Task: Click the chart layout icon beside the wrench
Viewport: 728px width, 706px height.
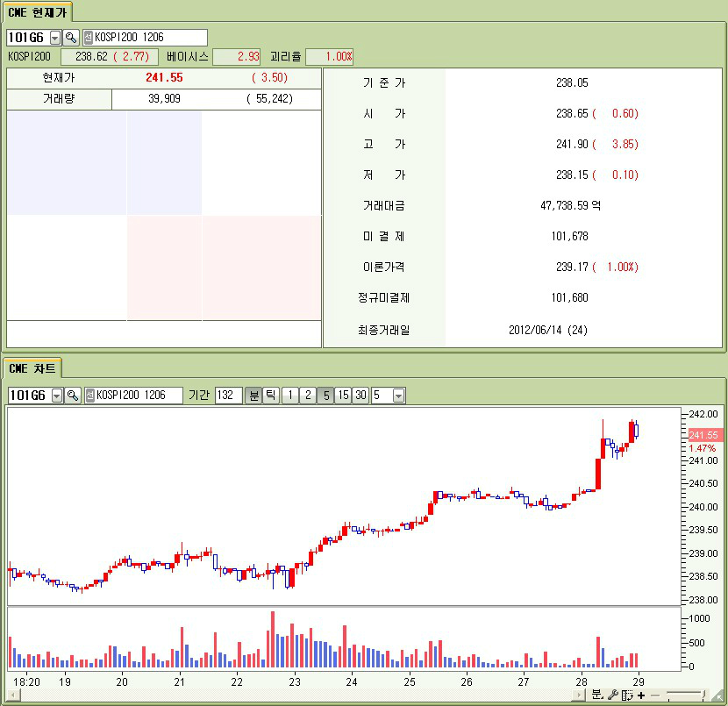Action: pyautogui.click(x=627, y=695)
